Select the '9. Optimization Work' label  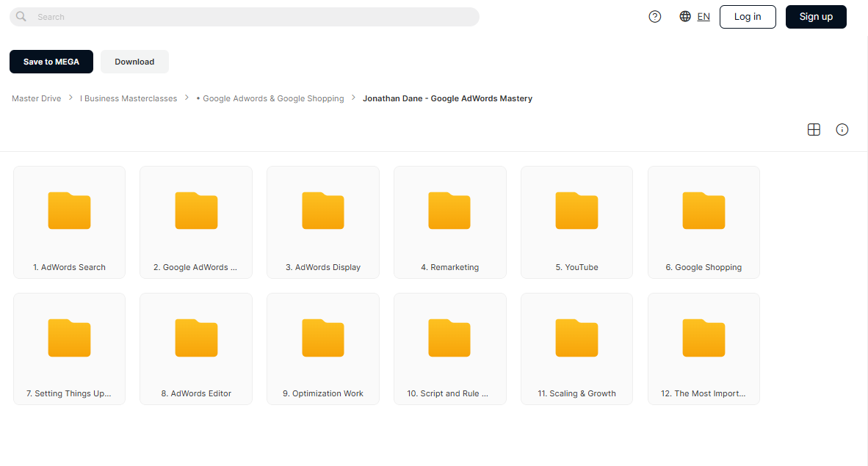click(x=323, y=393)
